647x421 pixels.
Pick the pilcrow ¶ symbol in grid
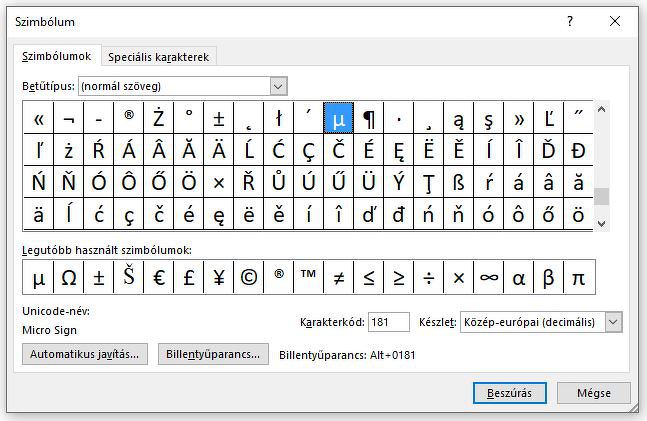pyautogui.click(x=369, y=119)
